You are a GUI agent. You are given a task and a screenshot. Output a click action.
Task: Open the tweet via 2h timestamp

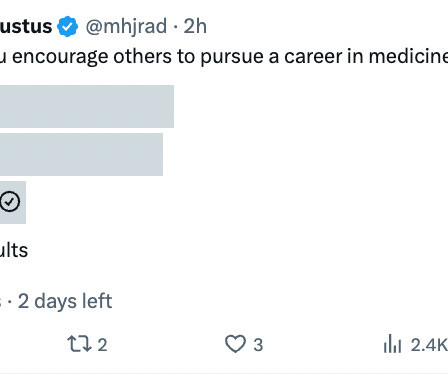coord(195,26)
